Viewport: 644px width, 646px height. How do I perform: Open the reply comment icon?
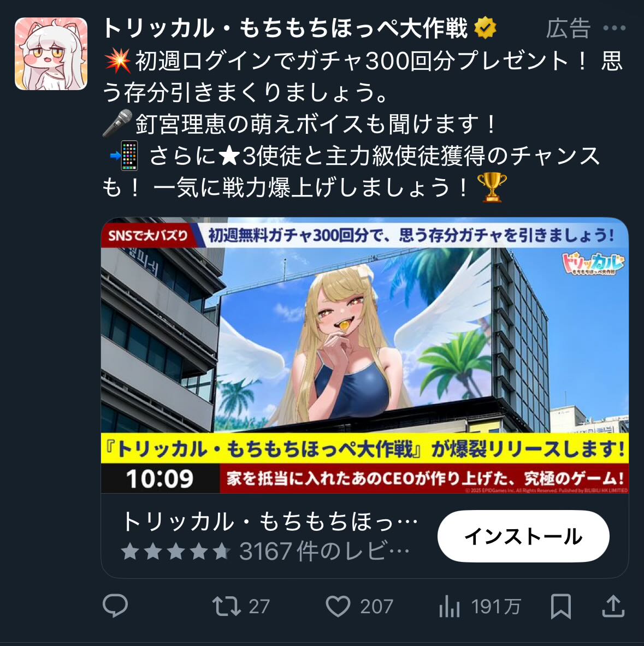(x=115, y=606)
